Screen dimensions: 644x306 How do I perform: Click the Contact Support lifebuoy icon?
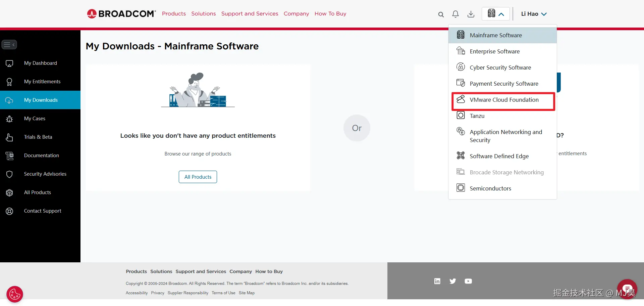click(x=9, y=211)
